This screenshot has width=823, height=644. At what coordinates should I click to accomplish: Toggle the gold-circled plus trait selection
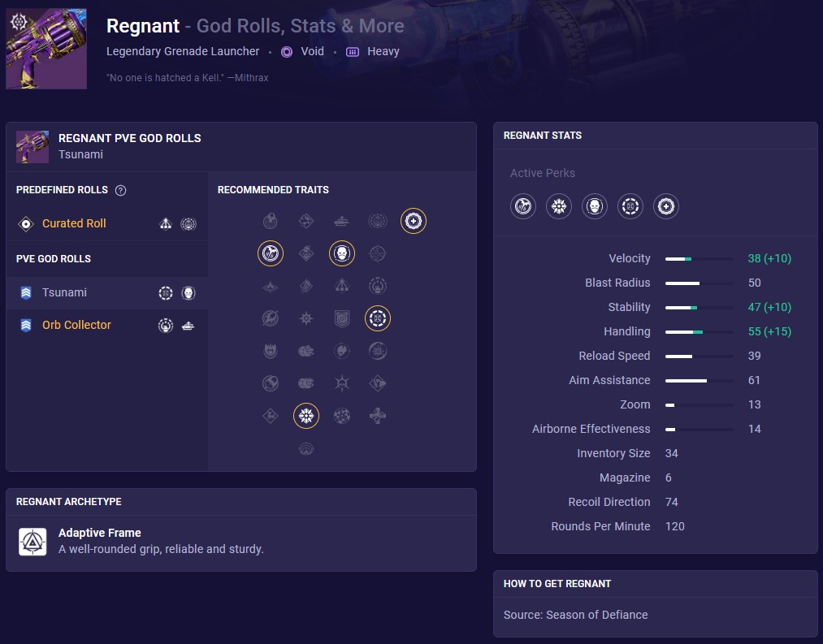pos(414,220)
